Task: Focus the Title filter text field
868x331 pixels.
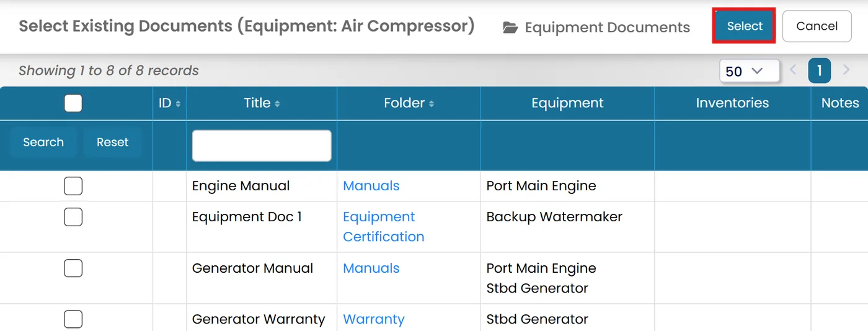Action: pos(262,146)
